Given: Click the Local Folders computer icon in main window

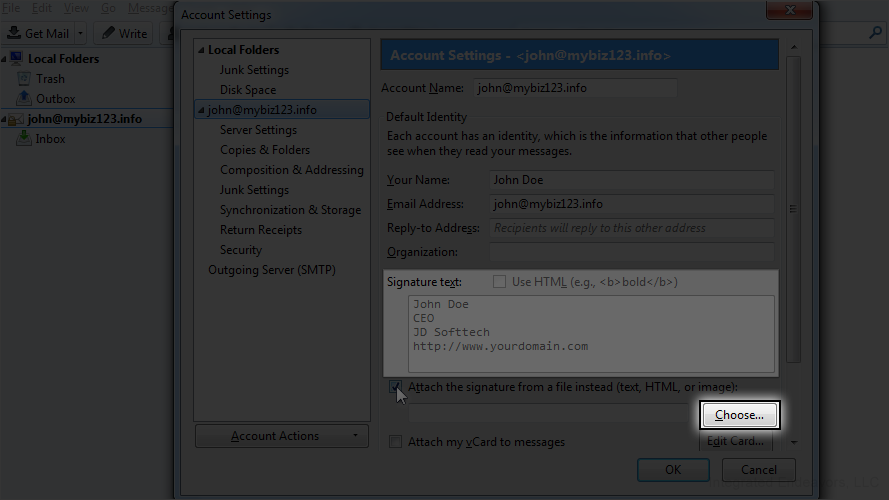Looking at the screenshot, I should [x=16, y=58].
